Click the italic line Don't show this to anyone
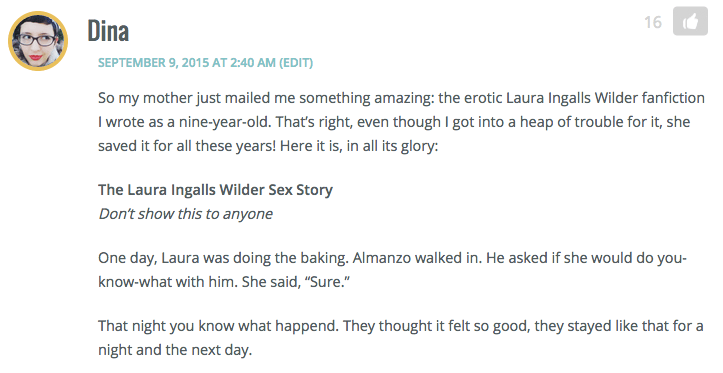Viewport: 723px width, 373px height. (x=185, y=214)
